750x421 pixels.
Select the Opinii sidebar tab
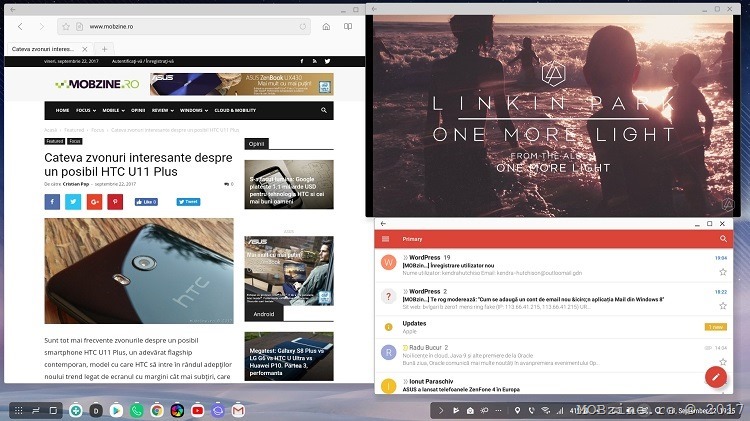tap(256, 144)
